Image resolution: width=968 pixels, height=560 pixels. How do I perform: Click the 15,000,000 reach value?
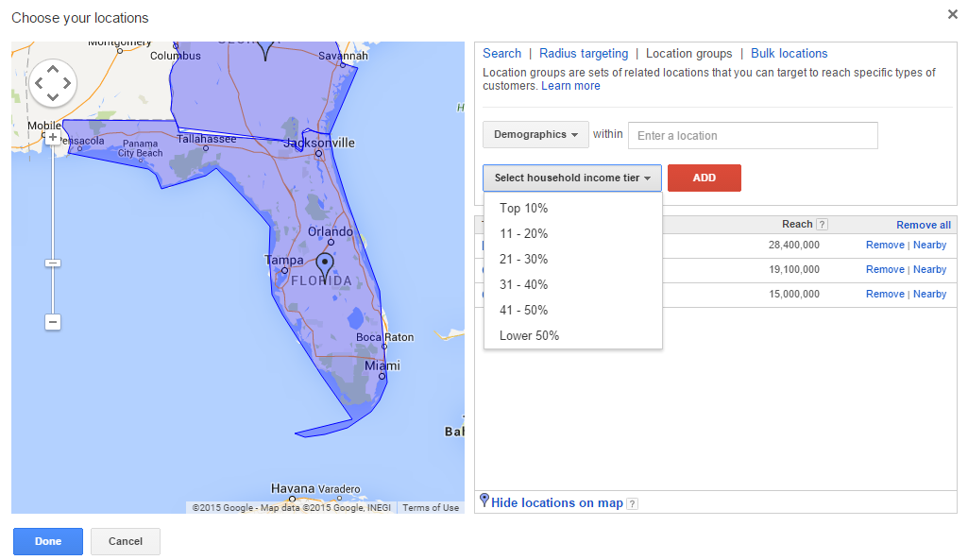coord(794,294)
